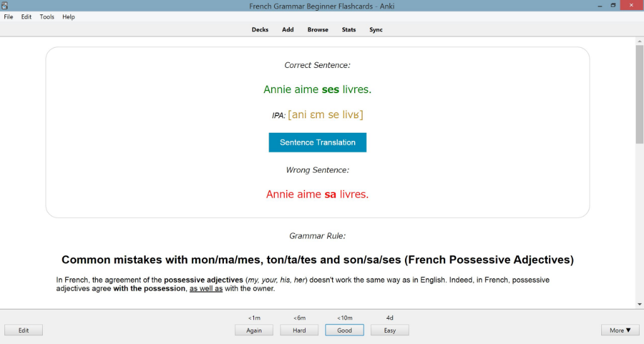644x344 pixels.
Task: Open the Edit menu
Action: pyautogui.click(x=26, y=17)
